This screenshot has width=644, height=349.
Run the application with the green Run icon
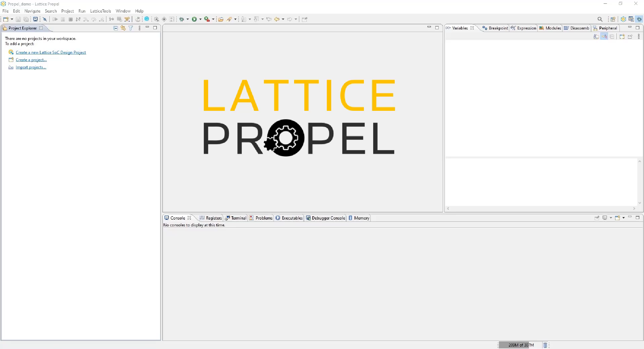click(195, 19)
